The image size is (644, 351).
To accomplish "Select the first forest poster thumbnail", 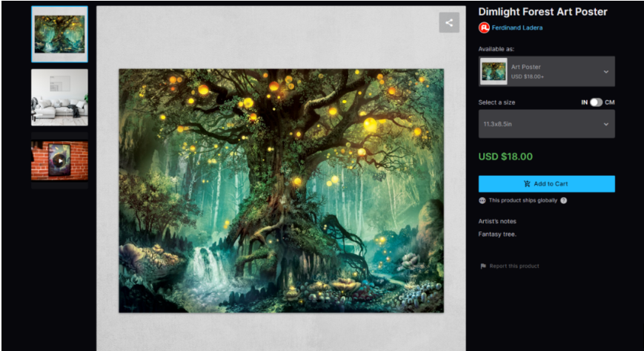I will 59,34.
